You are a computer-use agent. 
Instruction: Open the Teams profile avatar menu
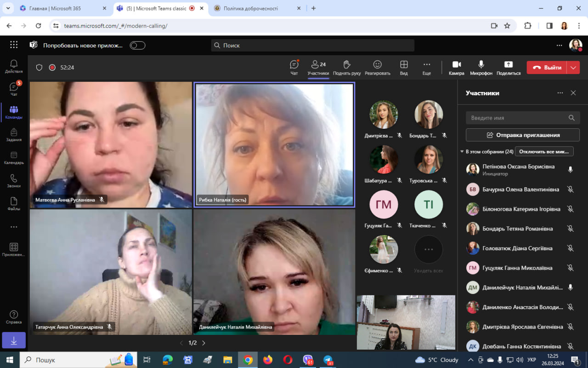coord(576,45)
